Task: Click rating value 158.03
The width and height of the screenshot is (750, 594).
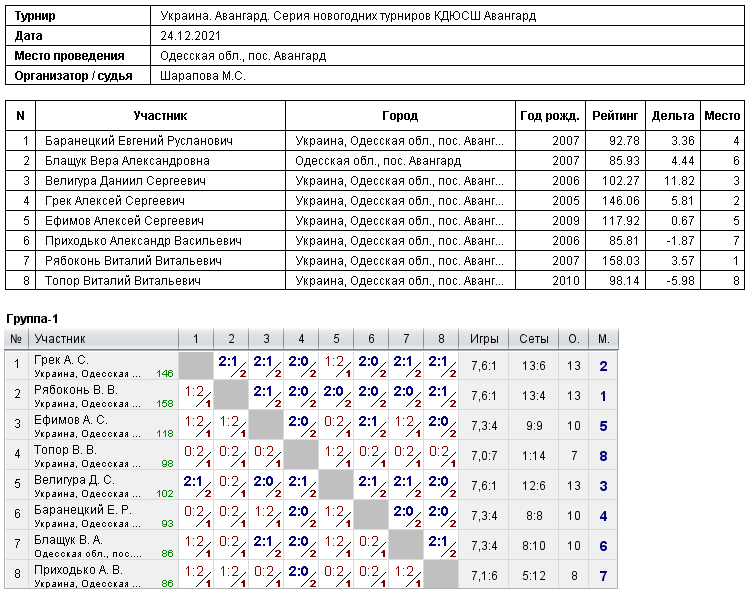Action: point(621,261)
